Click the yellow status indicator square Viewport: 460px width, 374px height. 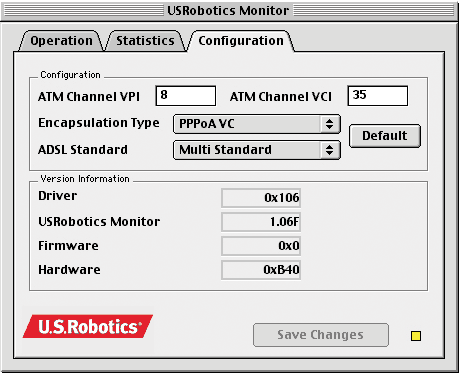[416, 336]
